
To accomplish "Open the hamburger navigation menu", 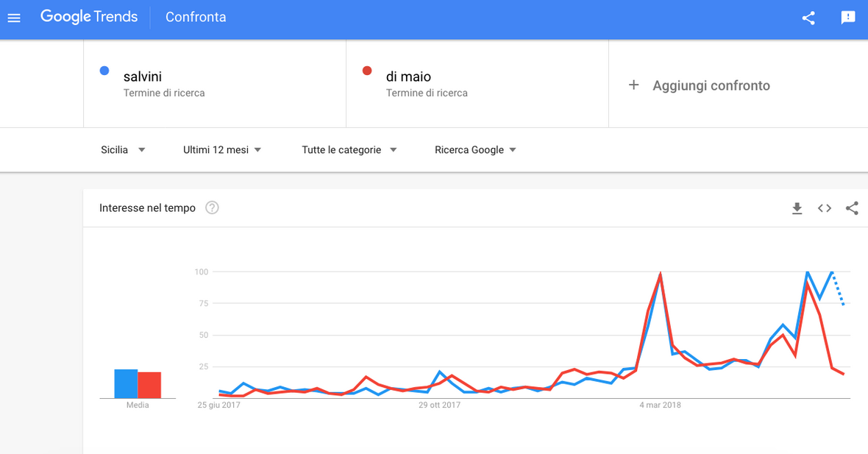I will tap(14, 18).
